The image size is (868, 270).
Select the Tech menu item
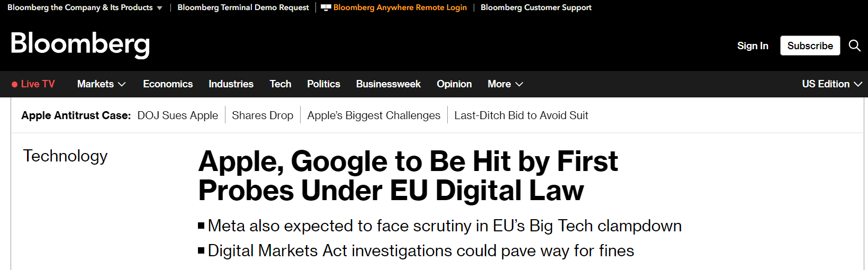(280, 84)
